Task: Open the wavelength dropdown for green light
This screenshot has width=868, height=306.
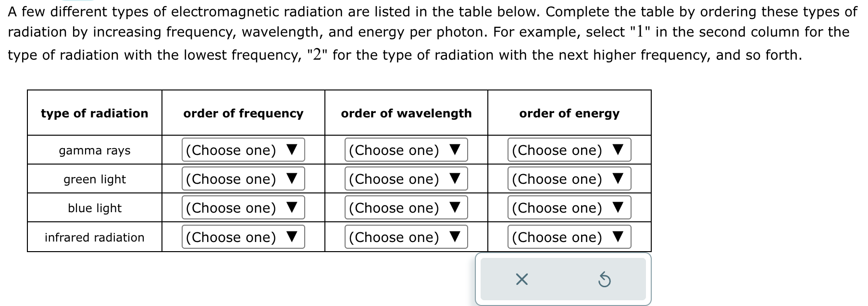Action: (405, 178)
